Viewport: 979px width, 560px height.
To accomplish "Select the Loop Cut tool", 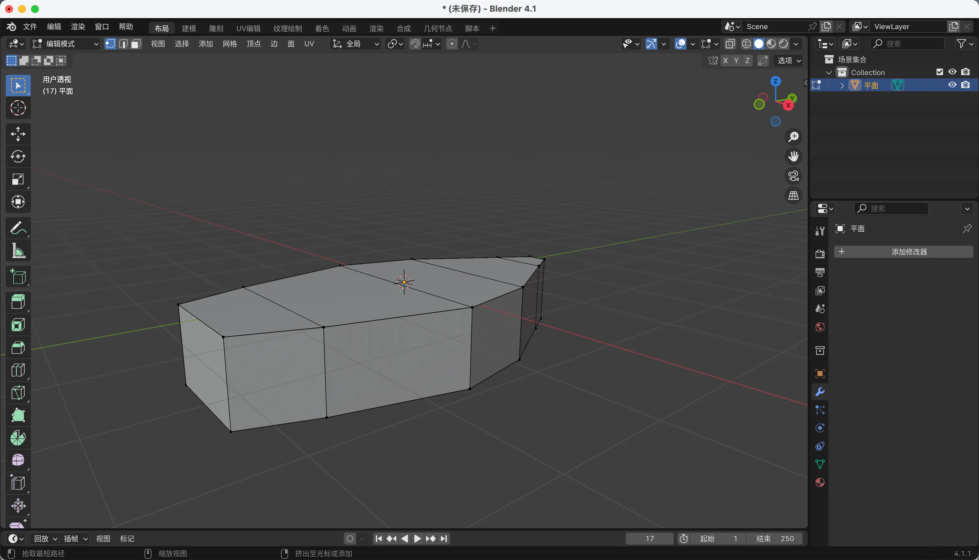I will point(18,370).
